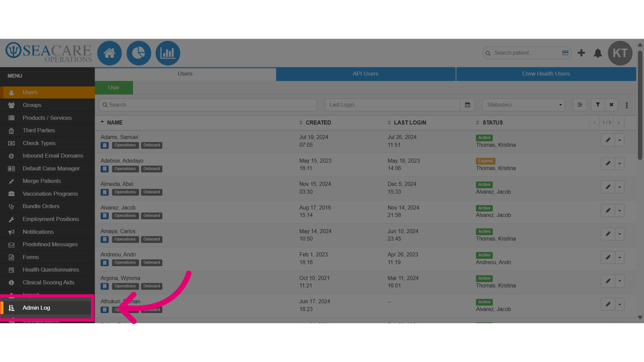
Task: Open Inbound Email Domains menu item
Action: pos(47,156)
